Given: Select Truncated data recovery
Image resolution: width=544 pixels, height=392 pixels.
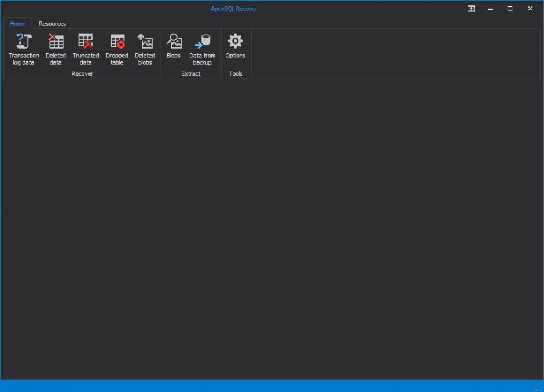Looking at the screenshot, I should (x=86, y=49).
